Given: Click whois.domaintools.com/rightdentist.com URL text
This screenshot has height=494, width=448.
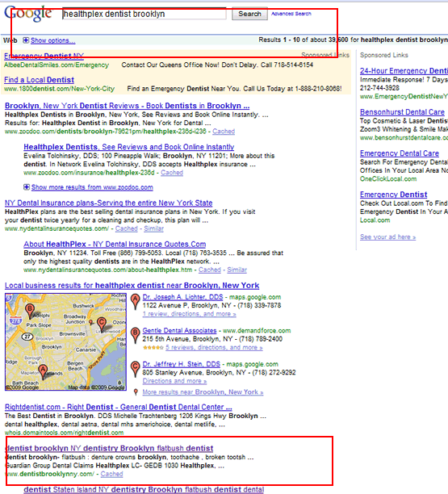Looking at the screenshot, I should (64, 433).
